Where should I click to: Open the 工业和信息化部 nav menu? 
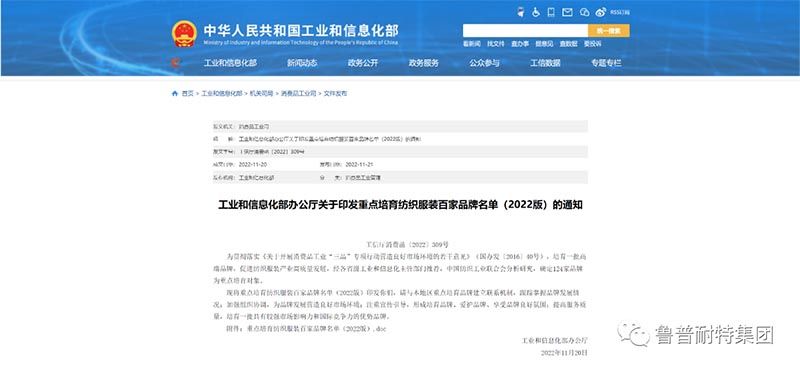coord(230,63)
